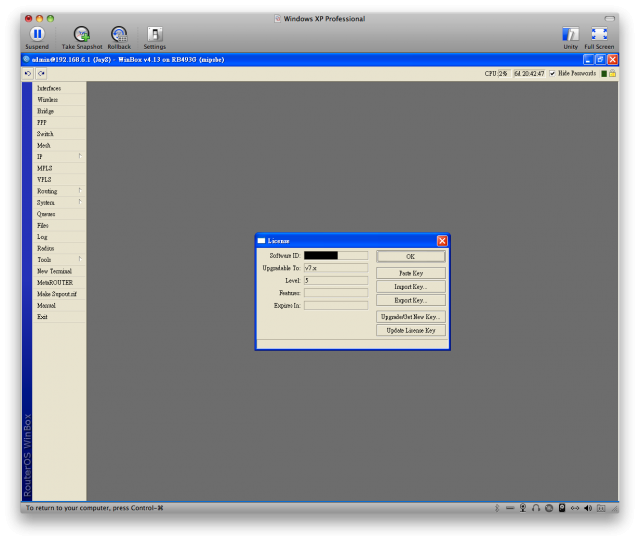Viewport: 640px width, 542px height.
Task: Click the Export Key... button
Action: (411, 300)
